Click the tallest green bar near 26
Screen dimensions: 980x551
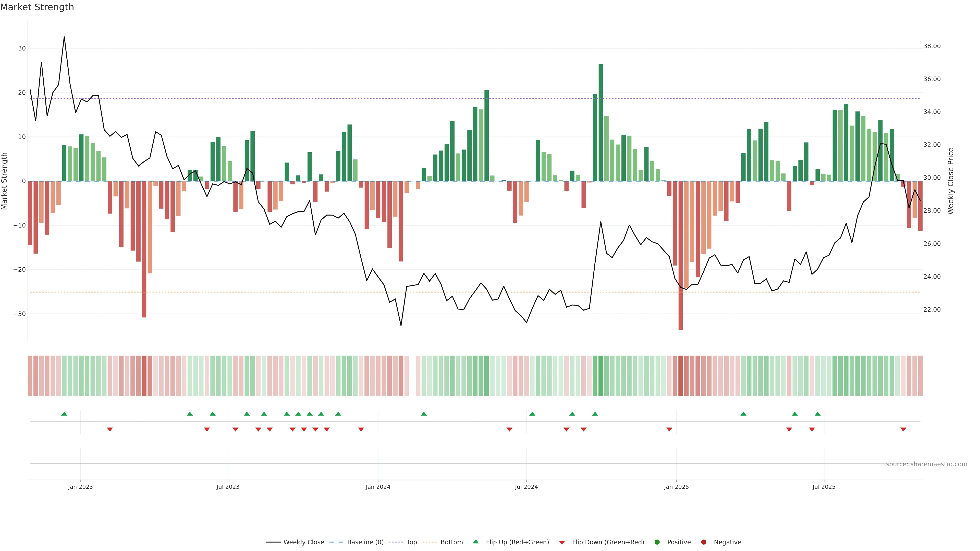pos(601,122)
